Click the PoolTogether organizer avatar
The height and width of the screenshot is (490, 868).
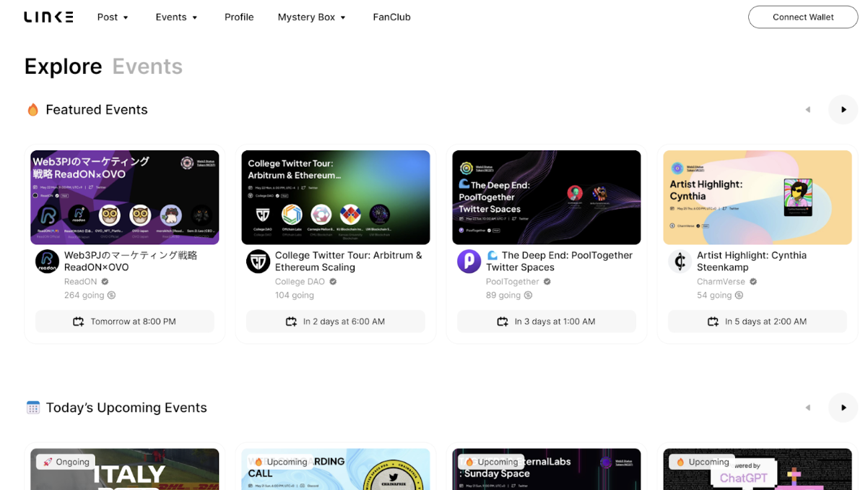coord(469,262)
